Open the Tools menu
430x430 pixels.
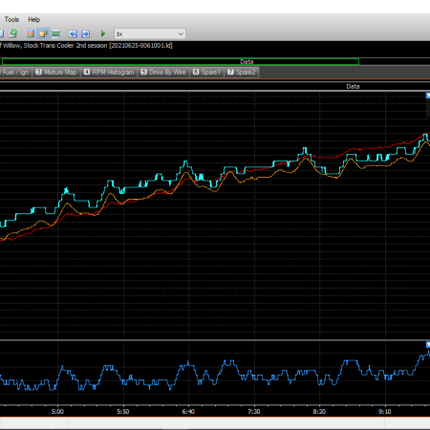point(12,20)
